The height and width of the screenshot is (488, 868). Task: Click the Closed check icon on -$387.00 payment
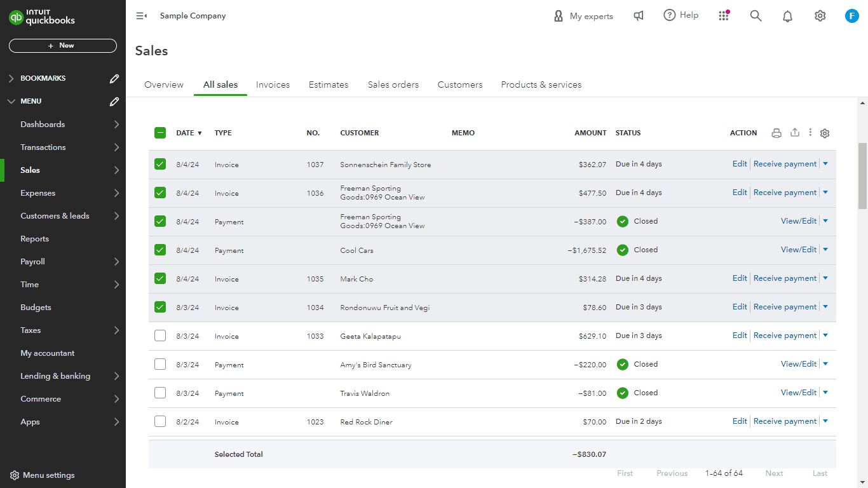623,221
